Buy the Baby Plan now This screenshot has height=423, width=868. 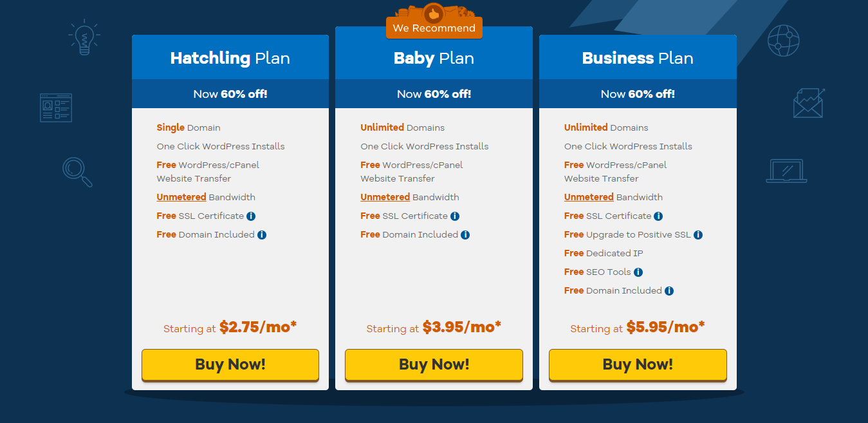point(434,365)
